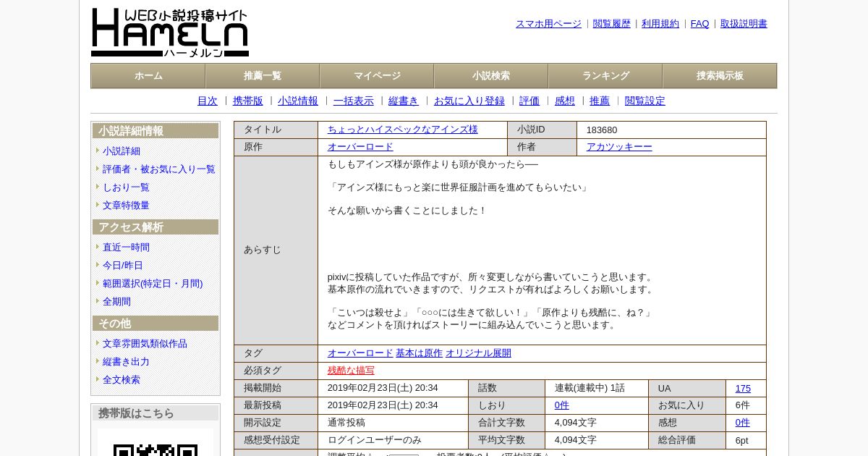This screenshot has width=868, height=456.
Task: Open 推薦 in the sub-menu
Action: (x=600, y=101)
